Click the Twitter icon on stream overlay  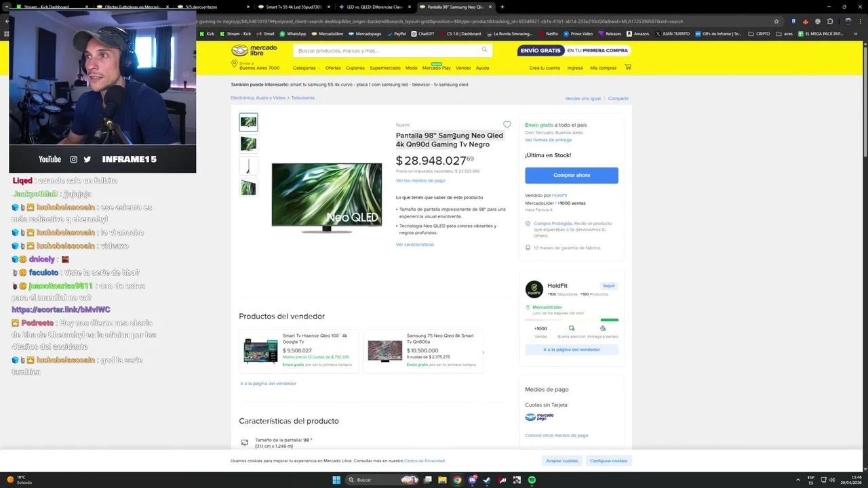tap(87, 159)
